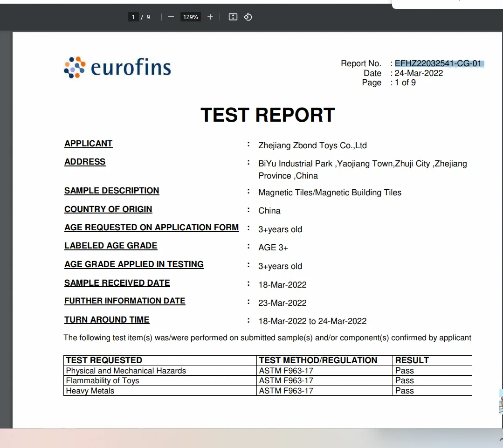The height and width of the screenshot is (448, 503).
Task: Click 18-Mar-2022 to 24-Mar-2022 text
Action: [312, 321]
